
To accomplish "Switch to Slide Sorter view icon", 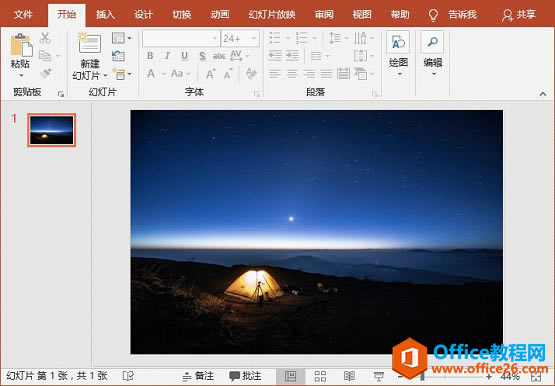I will (x=320, y=376).
